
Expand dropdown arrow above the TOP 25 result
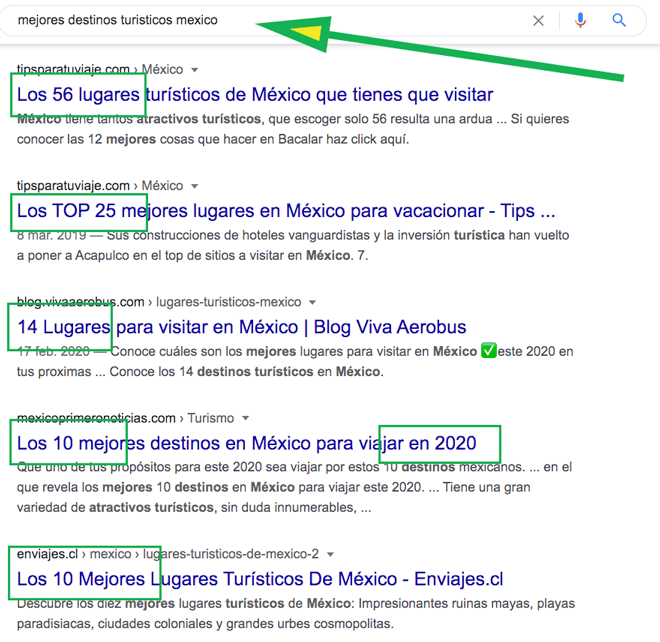pyautogui.click(x=194, y=186)
